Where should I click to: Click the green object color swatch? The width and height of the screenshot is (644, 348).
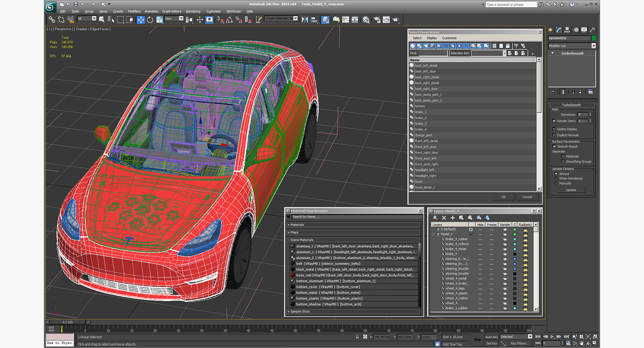tap(594, 38)
